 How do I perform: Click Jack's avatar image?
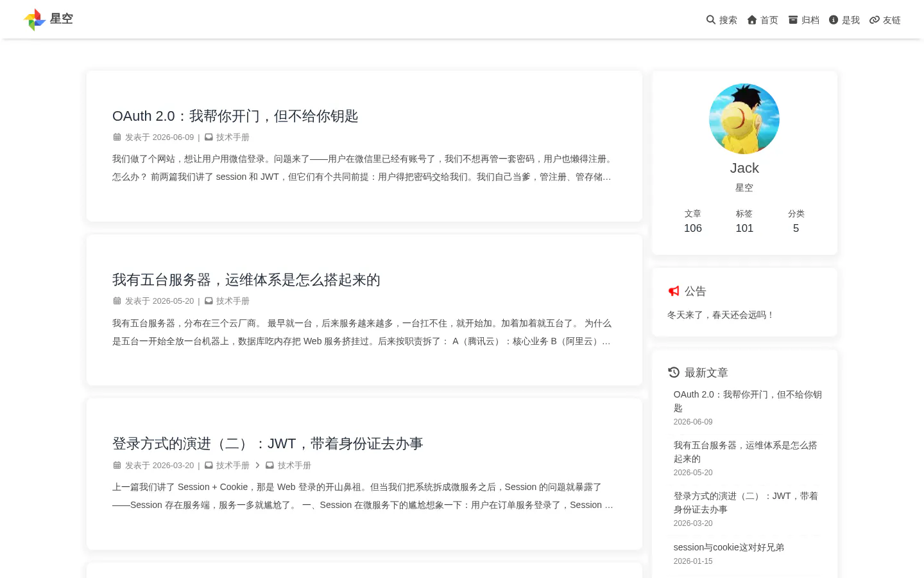pyautogui.click(x=744, y=119)
